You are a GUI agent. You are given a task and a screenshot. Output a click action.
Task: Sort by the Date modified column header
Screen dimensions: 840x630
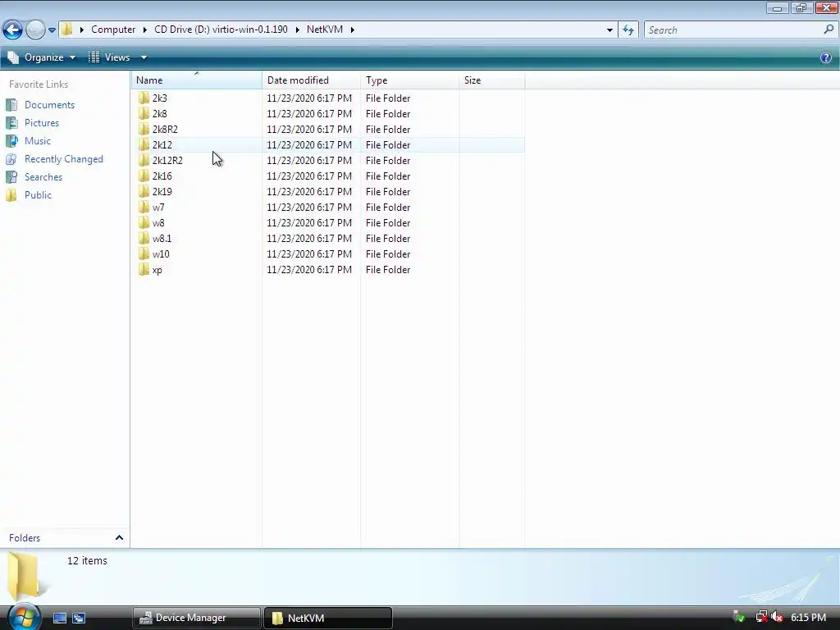point(311,80)
